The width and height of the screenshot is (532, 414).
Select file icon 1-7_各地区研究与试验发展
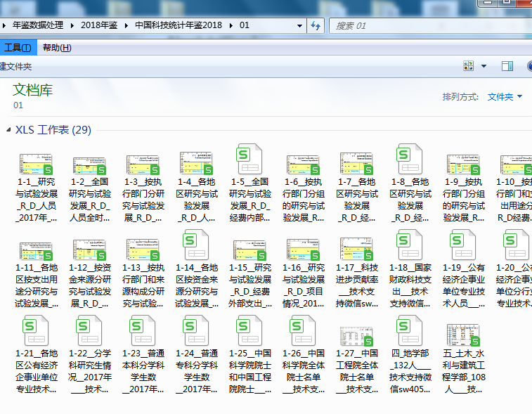point(356,163)
